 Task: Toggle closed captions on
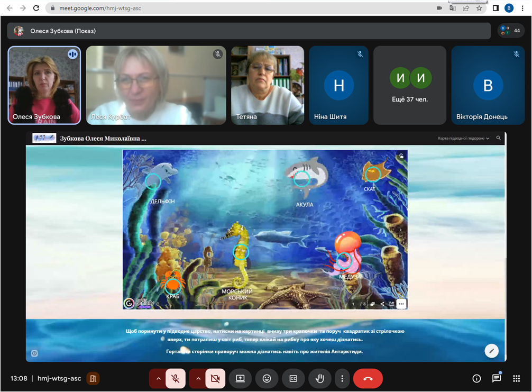coord(293,378)
